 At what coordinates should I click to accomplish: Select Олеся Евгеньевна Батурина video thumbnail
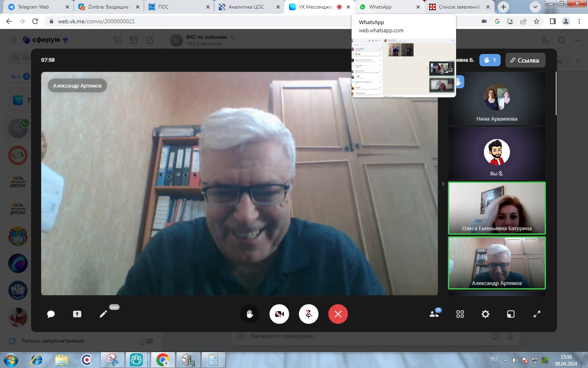click(497, 208)
